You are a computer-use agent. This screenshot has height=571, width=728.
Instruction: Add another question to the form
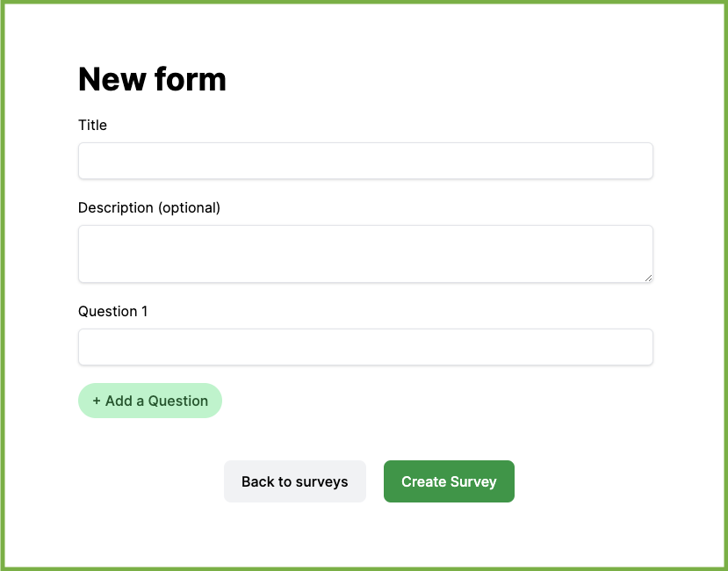click(x=150, y=401)
